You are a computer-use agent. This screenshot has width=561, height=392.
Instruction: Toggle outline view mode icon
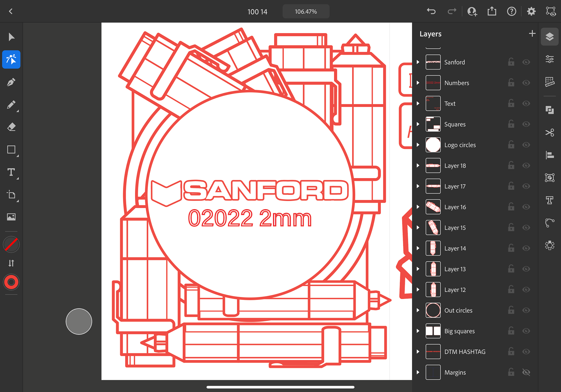(x=551, y=11)
